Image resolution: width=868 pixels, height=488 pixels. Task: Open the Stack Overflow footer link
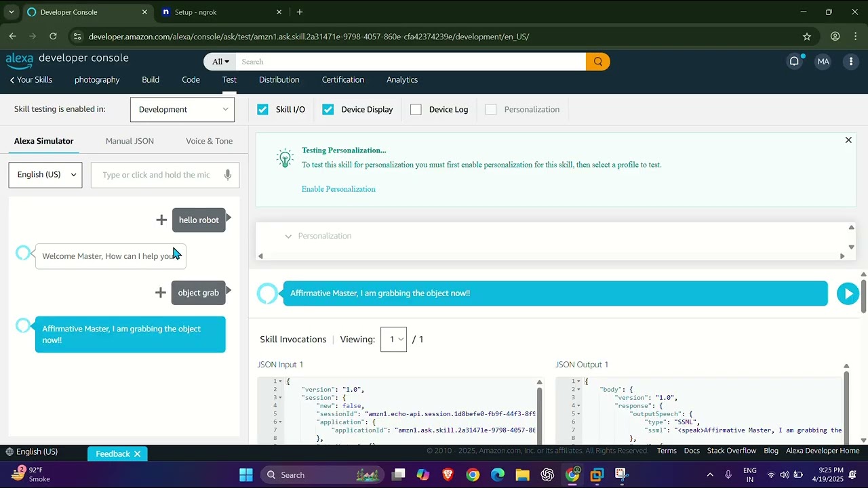click(732, 451)
